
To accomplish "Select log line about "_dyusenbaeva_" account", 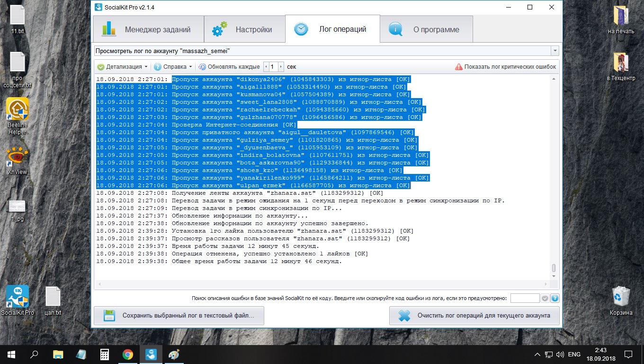I will coord(257,147).
